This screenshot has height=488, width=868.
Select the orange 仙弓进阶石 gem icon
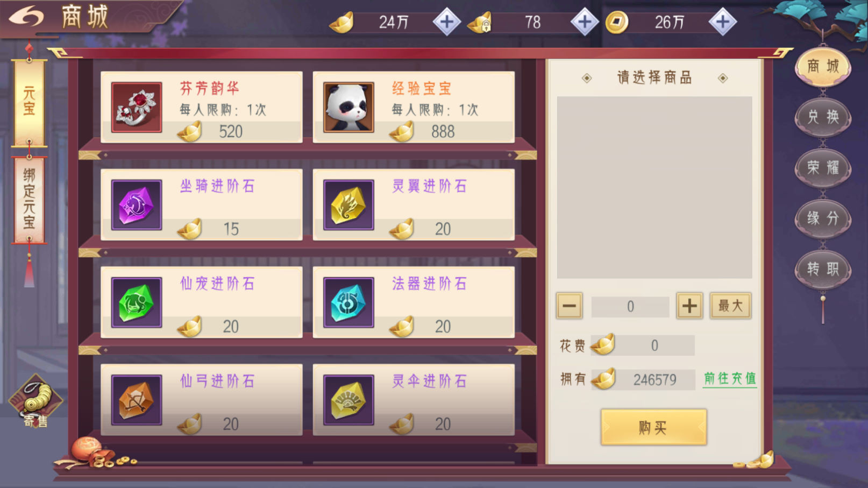click(x=137, y=400)
